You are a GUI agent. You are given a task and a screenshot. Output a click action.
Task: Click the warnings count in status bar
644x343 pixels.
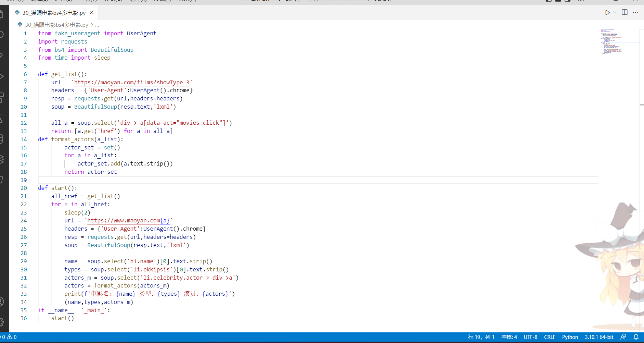point(12,337)
